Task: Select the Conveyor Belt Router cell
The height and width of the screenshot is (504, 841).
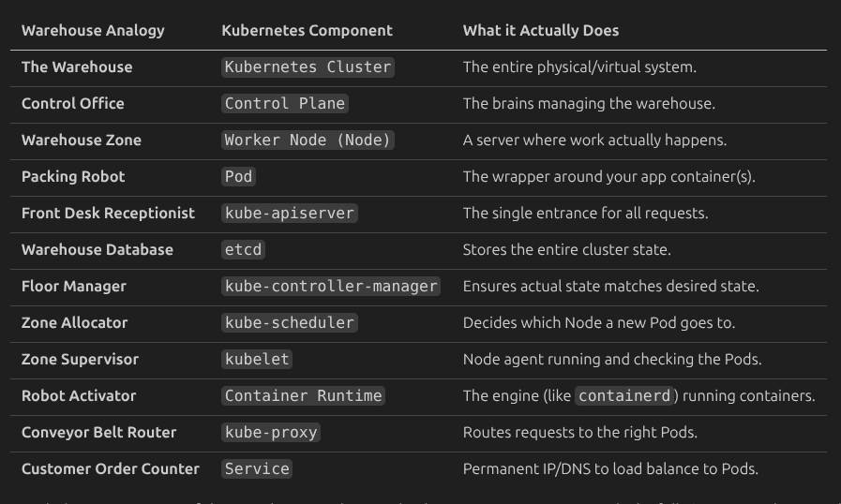Action: pyautogui.click(x=98, y=432)
